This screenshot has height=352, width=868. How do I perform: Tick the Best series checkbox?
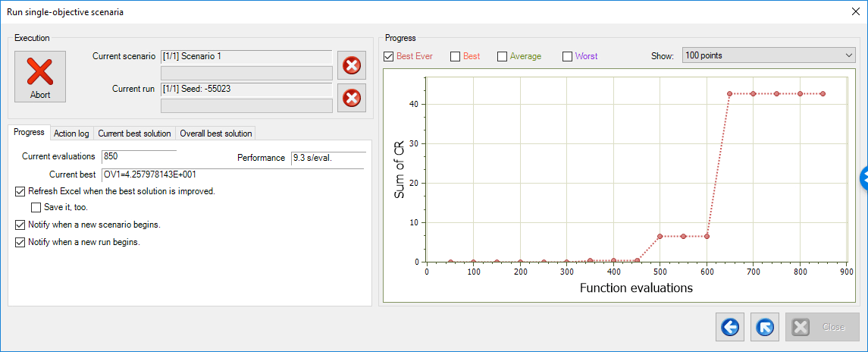pyautogui.click(x=455, y=56)
